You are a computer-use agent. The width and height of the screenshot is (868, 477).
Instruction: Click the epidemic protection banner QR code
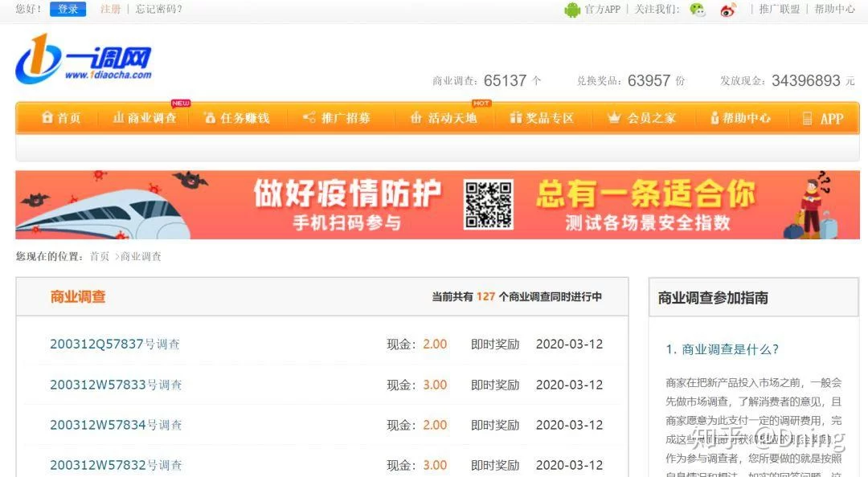[489, 204]
